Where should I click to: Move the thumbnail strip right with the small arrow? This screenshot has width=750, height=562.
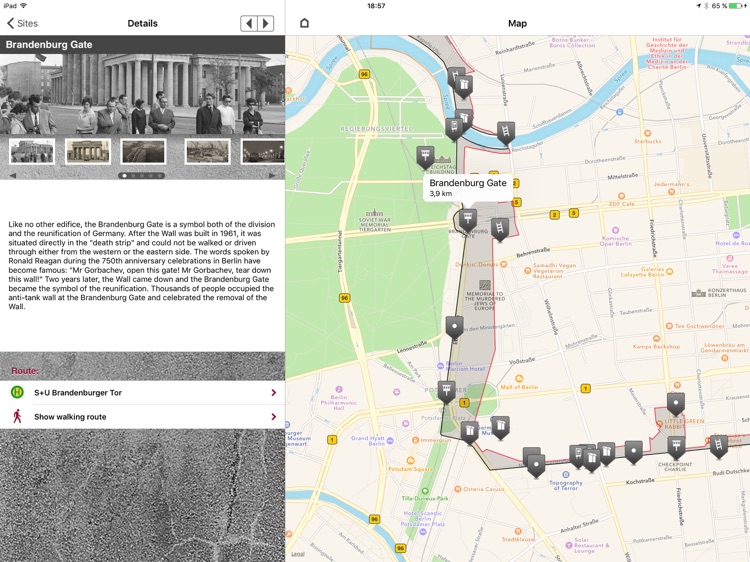coord(272,176)
